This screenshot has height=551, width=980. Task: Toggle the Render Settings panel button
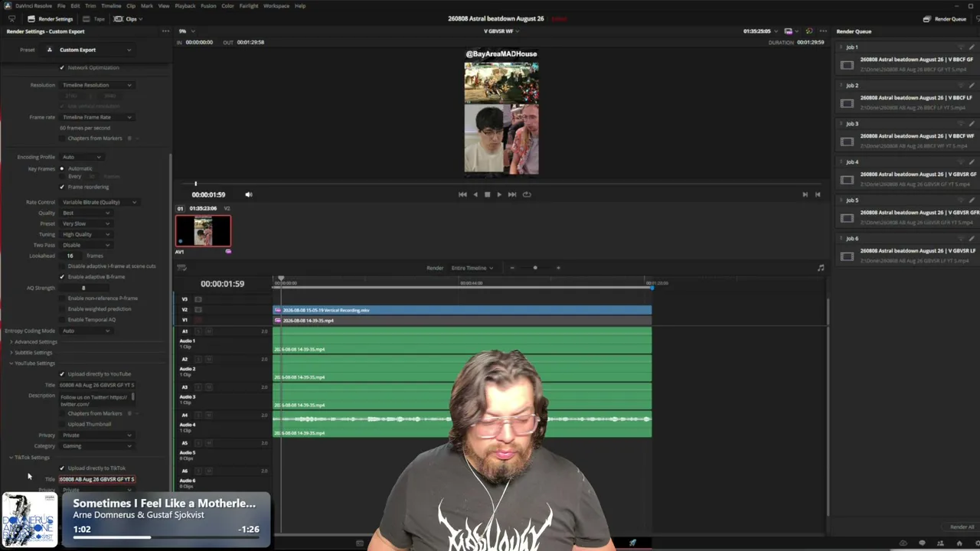50,18
